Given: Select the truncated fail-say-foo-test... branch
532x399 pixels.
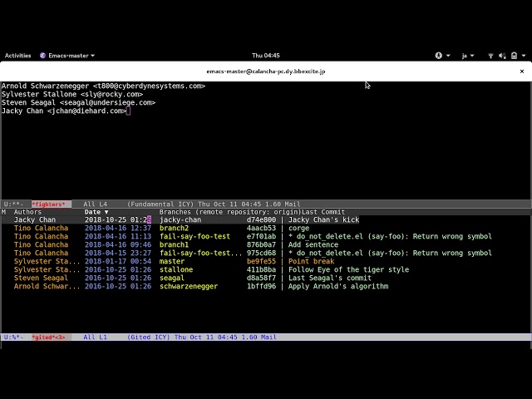Looking at the screenshot, I should pyautogui.click(x=201, y=253).
